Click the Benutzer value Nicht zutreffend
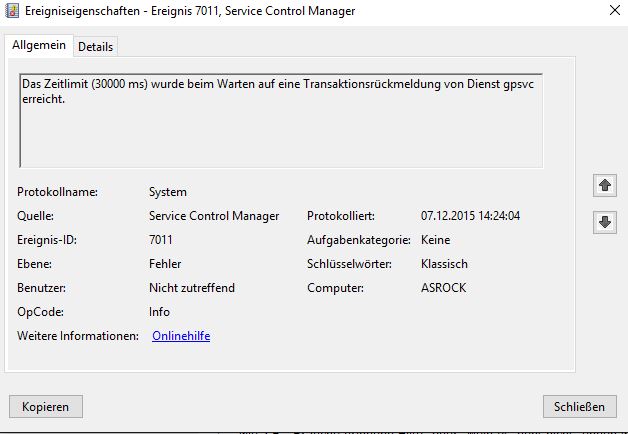This screenshot has height=434, width=628. point(191,288)
